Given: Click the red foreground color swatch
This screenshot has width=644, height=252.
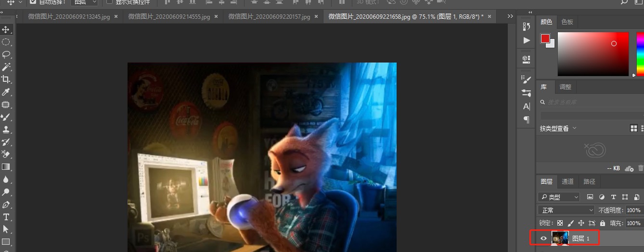Looking at the screenshot, I should 545,39.
